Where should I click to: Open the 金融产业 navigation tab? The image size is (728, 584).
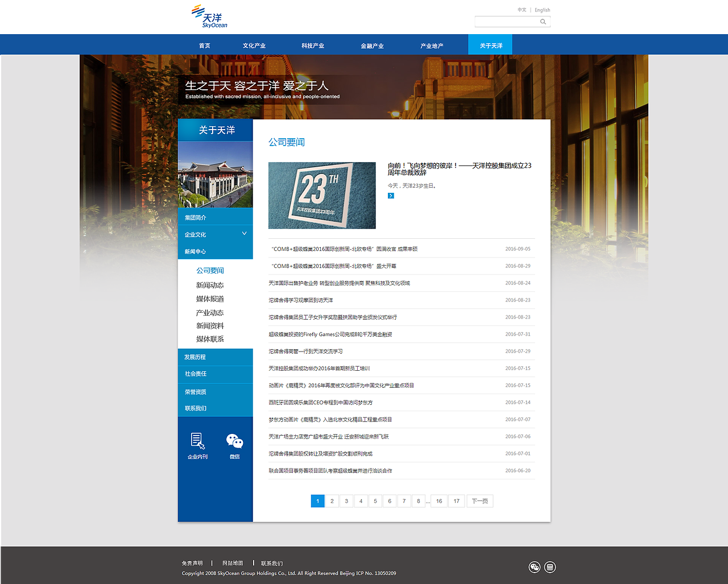pyautogui.click(x=372, y=45)
